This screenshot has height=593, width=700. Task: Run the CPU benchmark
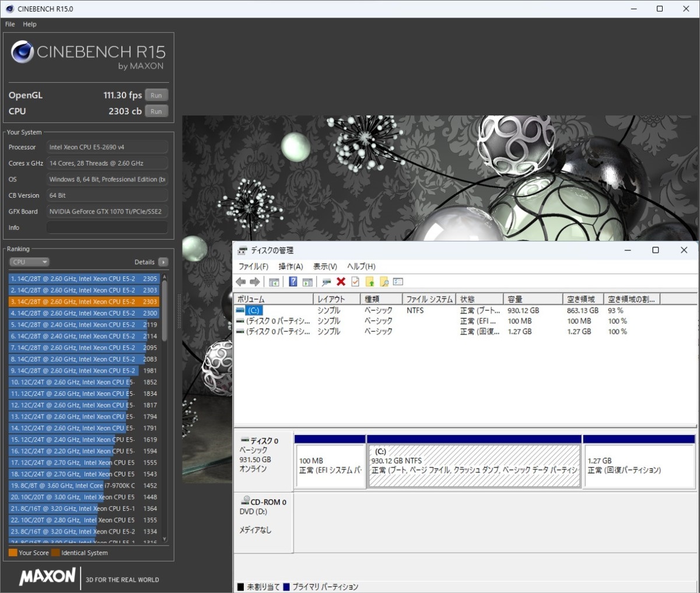[156, 111]
